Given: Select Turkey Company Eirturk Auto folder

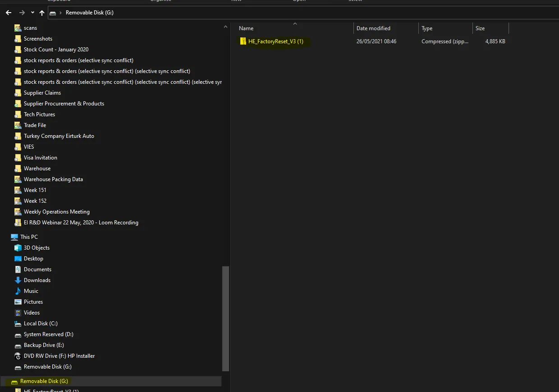Looking at the screenshot, I should tap(59, 136).
